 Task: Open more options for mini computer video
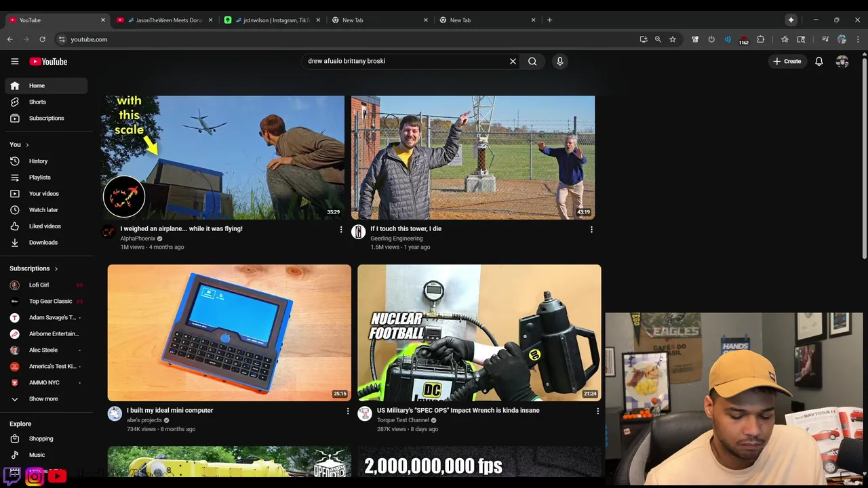[348, 411]
